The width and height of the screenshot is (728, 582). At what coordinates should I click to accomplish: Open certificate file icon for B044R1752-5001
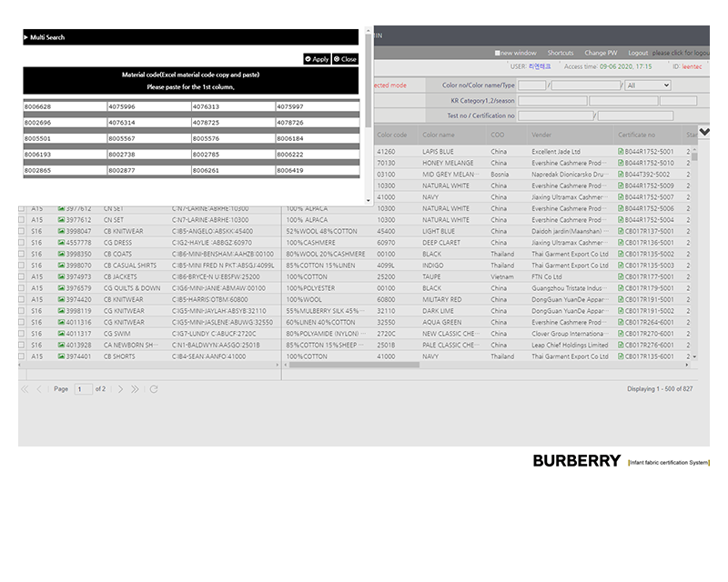click(621, 151)
